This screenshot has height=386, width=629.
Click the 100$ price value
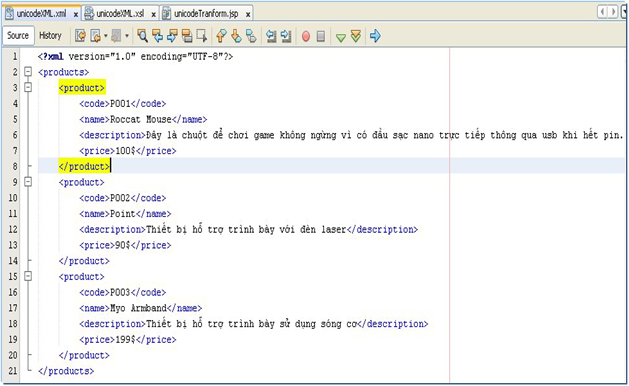tap(126, 151)
